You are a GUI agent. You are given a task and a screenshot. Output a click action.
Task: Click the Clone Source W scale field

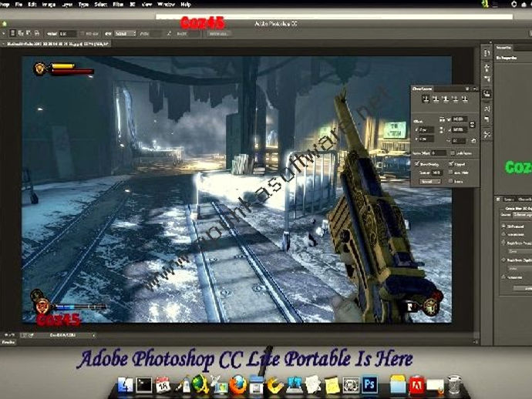pyautogui.click(x=460, y=119)
